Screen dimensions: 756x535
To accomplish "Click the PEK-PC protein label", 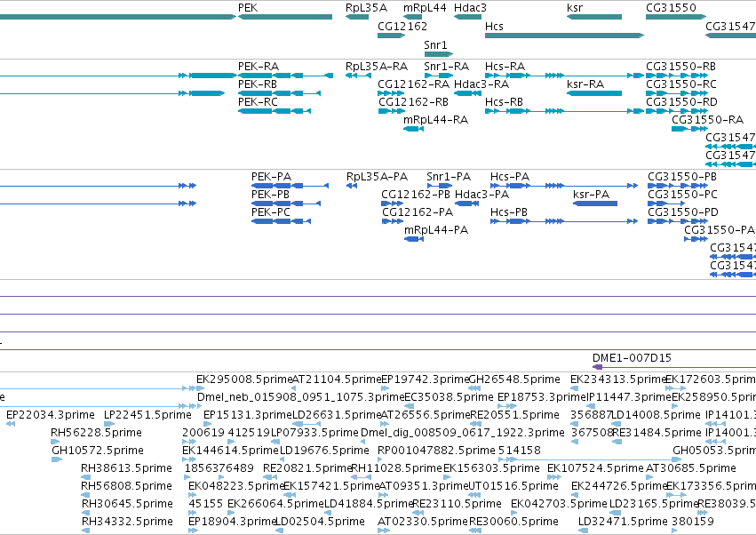I will click(x=271, y=212).
